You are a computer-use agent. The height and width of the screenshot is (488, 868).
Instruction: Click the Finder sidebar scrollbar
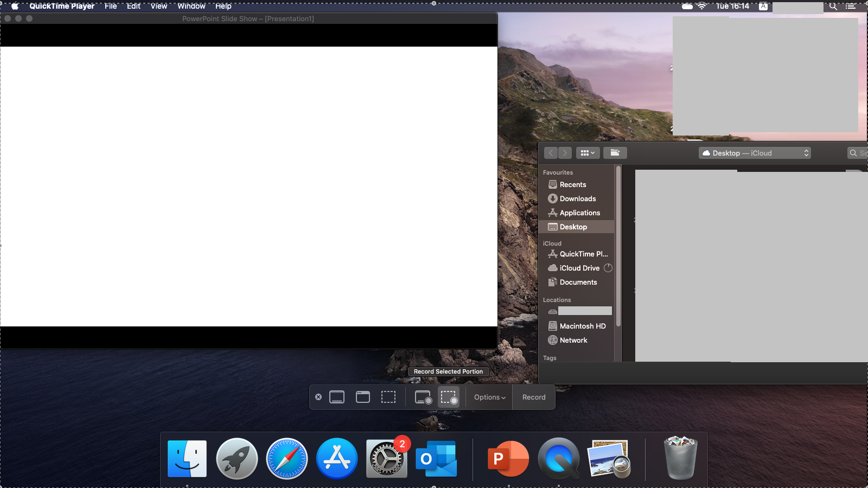tap(618, 246)
